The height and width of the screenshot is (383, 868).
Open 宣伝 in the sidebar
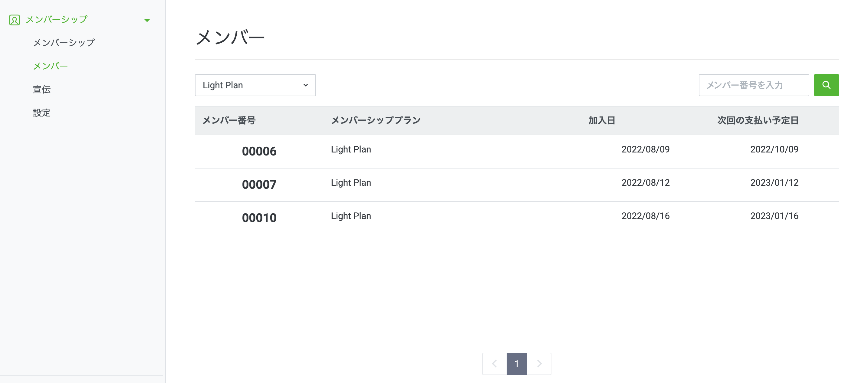click(42, 89)
